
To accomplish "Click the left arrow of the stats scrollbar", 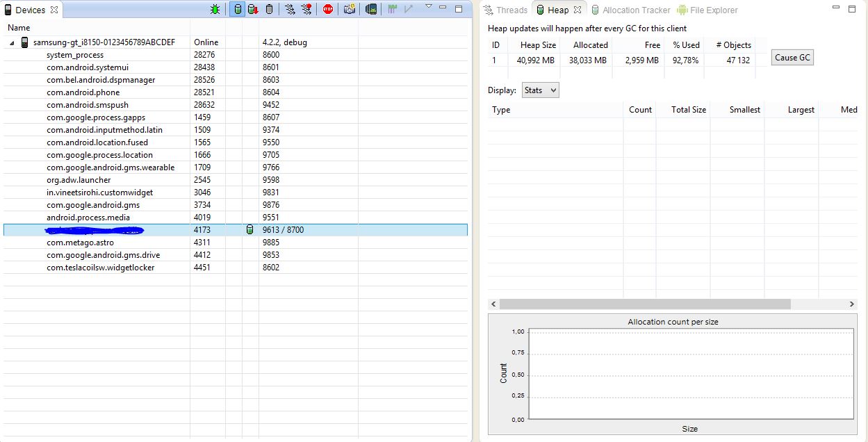I will click(x=493, y=304).
